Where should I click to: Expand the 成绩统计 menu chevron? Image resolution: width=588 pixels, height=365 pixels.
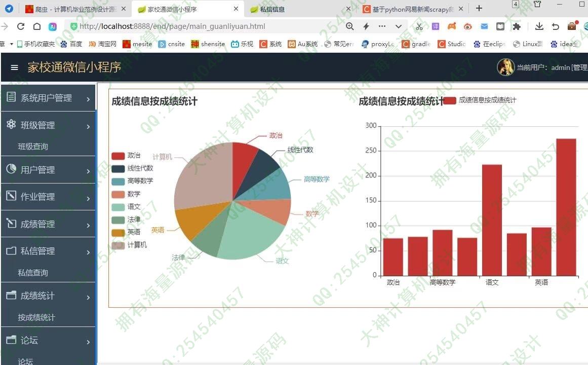(88, 298)
